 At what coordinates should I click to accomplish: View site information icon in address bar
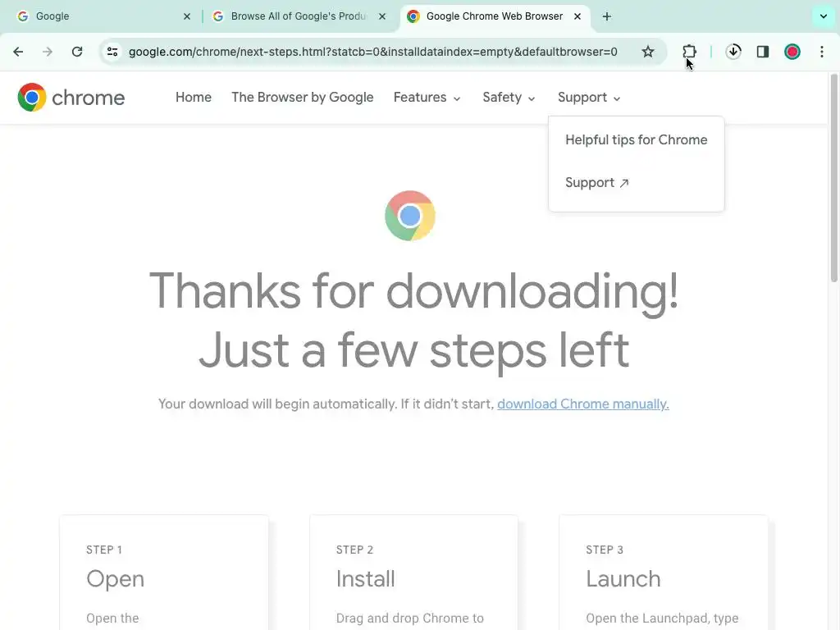[112, 52]
